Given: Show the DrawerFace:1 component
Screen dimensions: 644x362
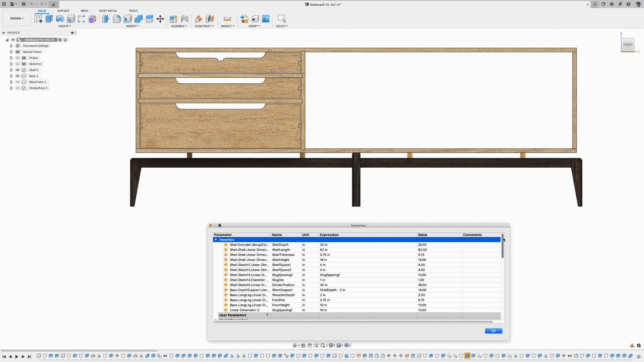Looking at the screenshot, I should point(18,88).
